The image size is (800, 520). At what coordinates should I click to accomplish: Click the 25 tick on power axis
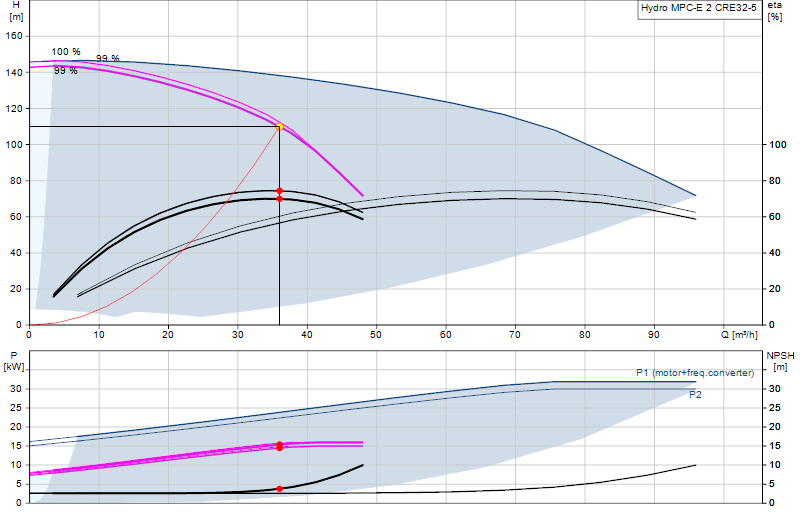pyautogui.click(x=16, y=408)
